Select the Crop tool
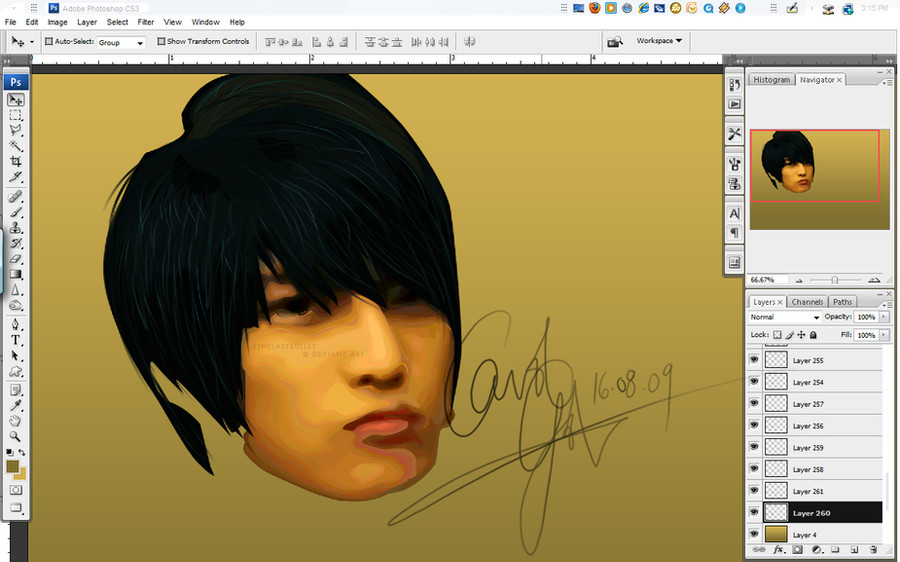The image size is (900, 562). point(15,161)
